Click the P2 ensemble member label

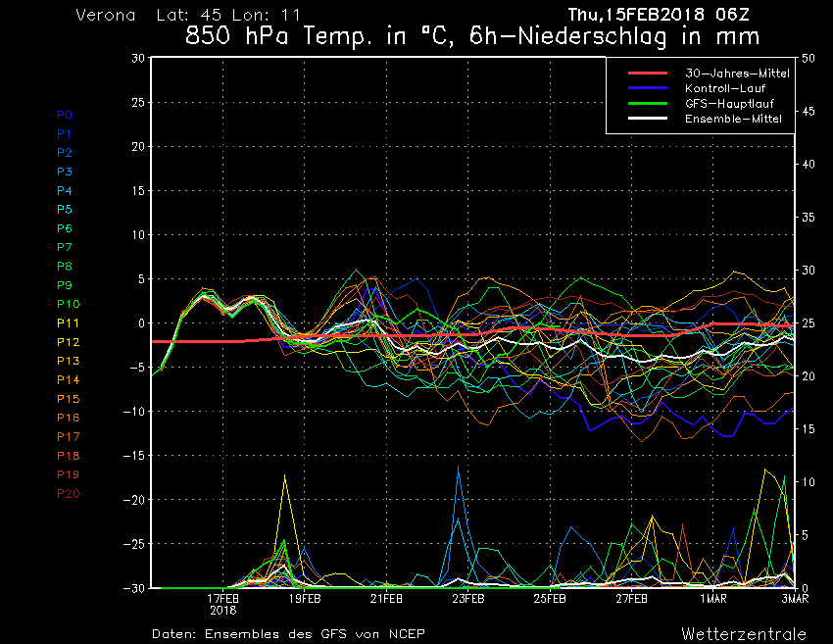(65, 153)
